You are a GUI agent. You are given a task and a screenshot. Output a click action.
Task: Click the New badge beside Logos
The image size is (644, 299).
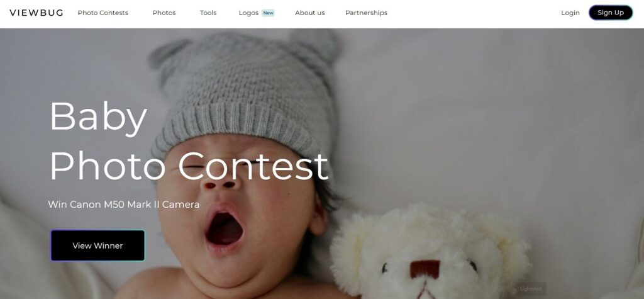point(268,13)
